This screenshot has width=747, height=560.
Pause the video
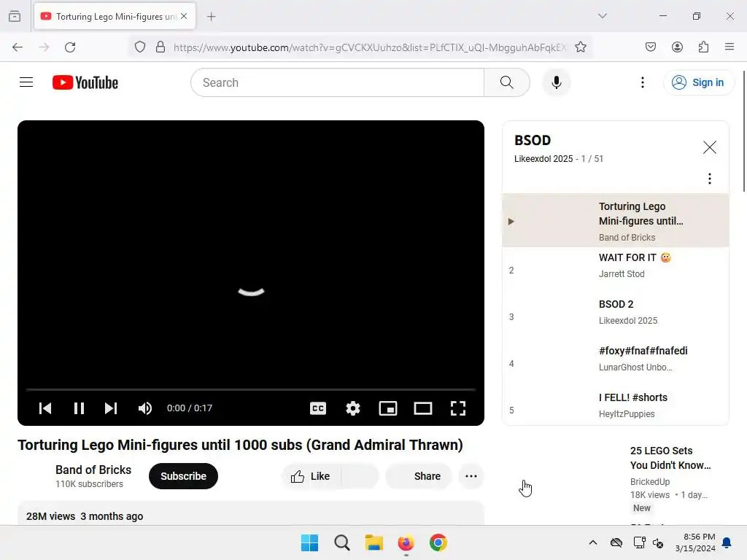pyautogui.click(x=79, y=408)
